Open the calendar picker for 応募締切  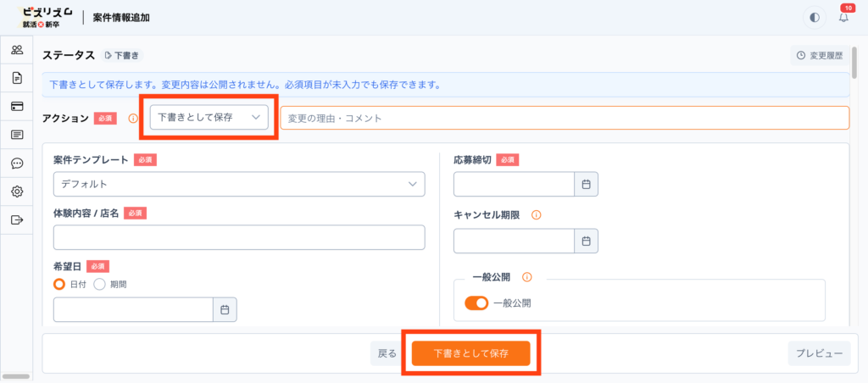(x=586, y=184)
